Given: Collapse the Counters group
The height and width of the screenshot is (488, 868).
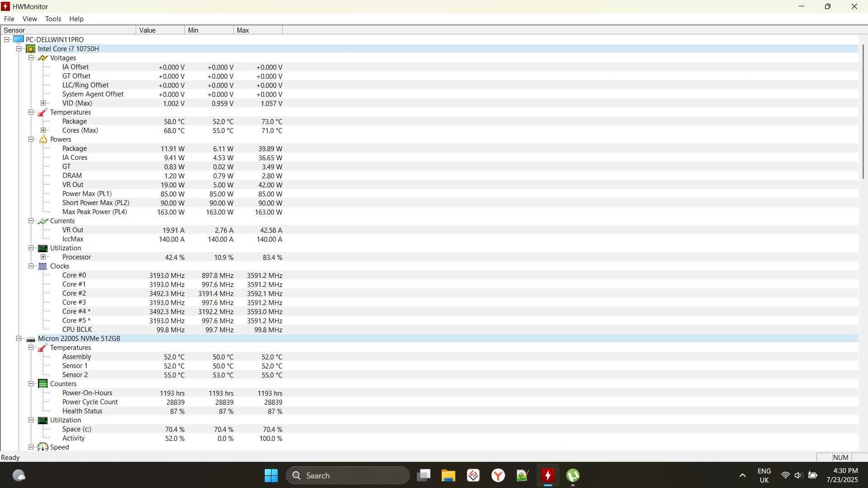Looking at the screenshot, I should 31,383.
